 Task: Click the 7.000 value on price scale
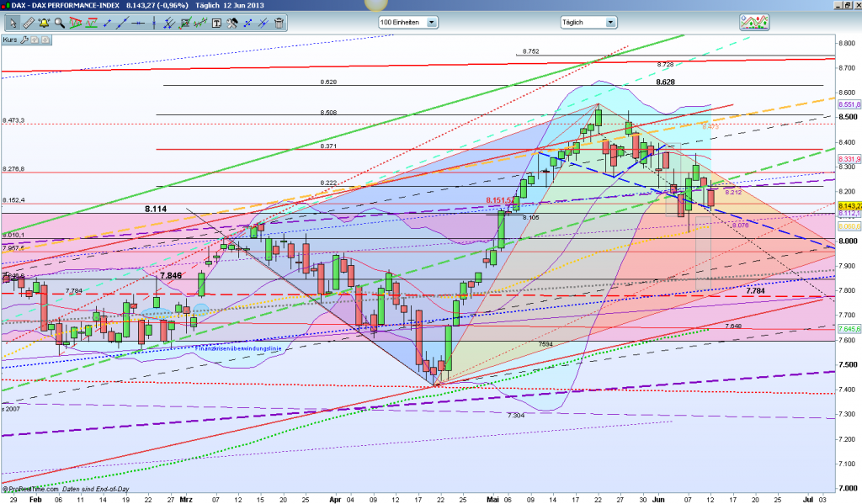coord(847,488)
